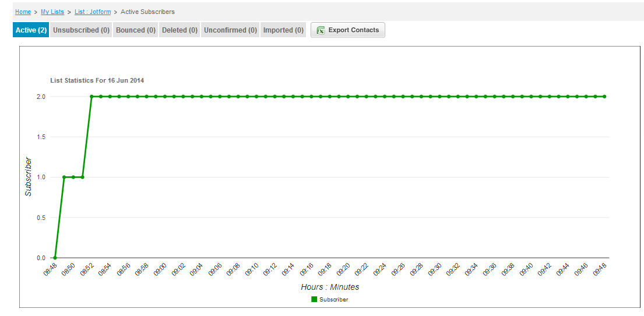This screenshot has width=644, height=316.
Task: Click the green Subscriber legend swatch
Action: (x=314, y=300)
